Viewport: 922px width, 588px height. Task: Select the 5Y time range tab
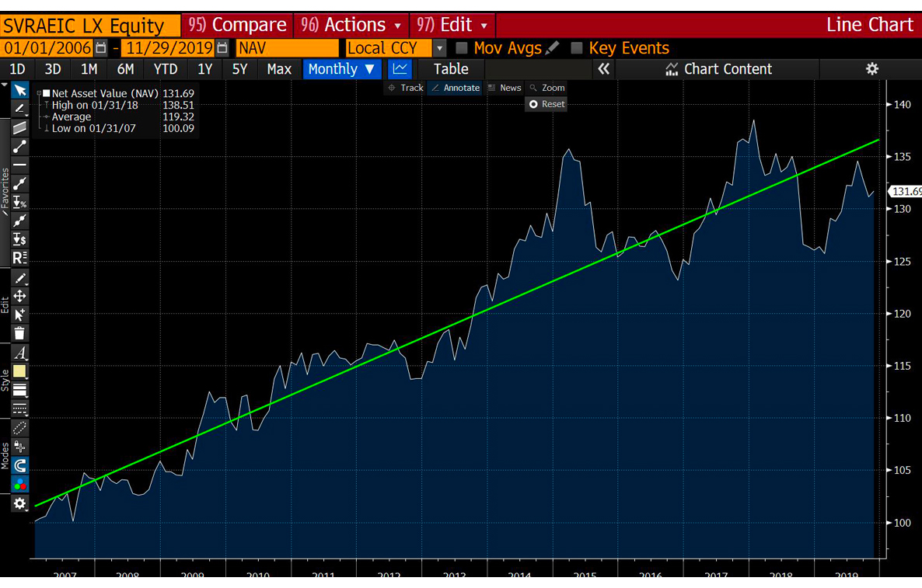click(x=239, y=69)
